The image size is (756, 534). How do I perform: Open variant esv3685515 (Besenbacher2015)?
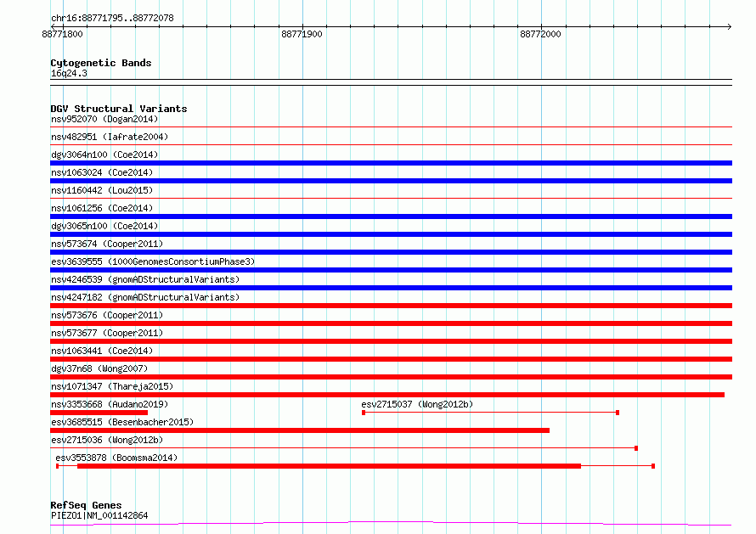pos(122,422)
